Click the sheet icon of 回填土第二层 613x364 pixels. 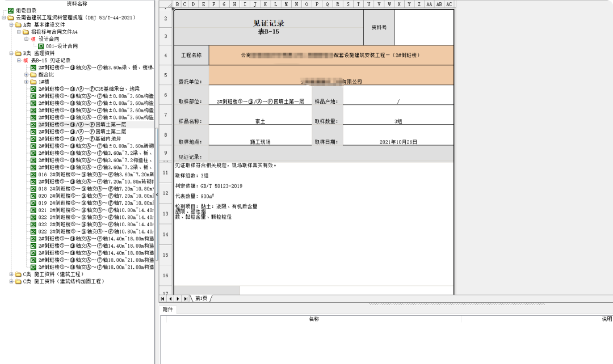click(x=33, y=132)
